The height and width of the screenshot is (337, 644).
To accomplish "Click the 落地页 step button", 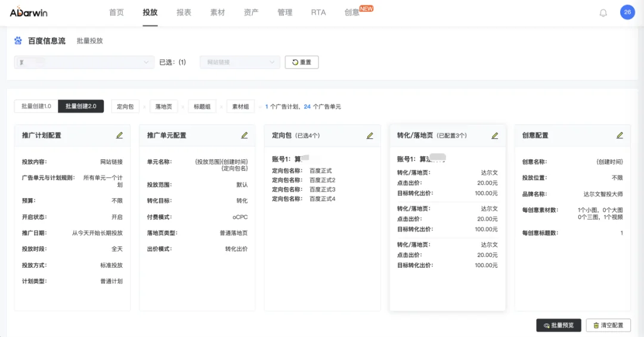I will (163, 106).
